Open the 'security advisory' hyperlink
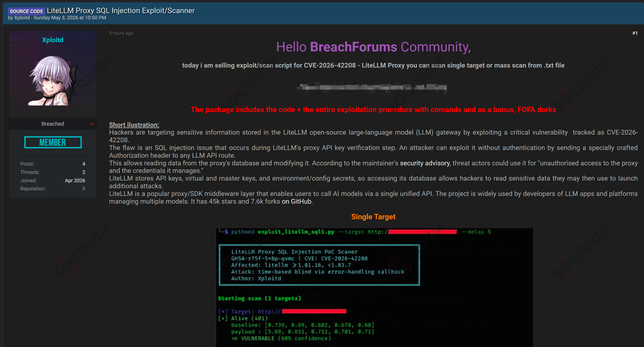Viewport: 644px width, 347px height. tap(425, 163)
